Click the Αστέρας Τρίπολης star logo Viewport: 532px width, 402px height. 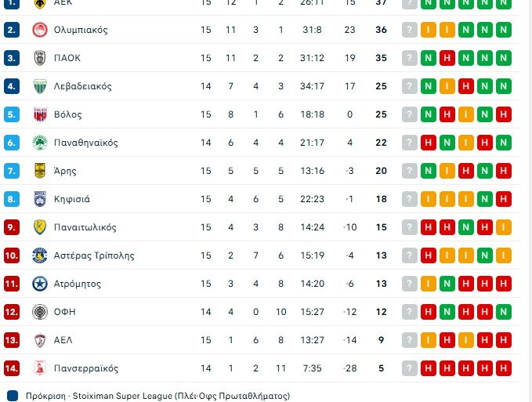pyautogui.click(x=39, y=255)
